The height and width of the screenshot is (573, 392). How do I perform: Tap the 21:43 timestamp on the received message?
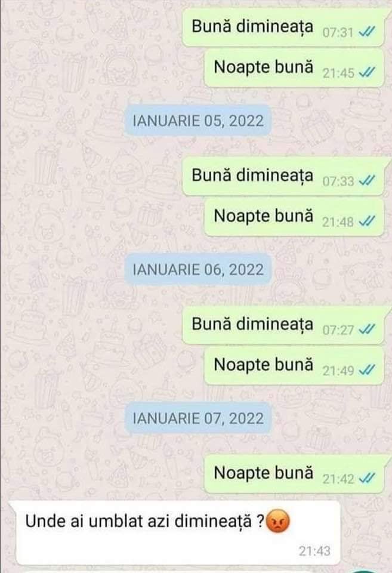(314, 551)
